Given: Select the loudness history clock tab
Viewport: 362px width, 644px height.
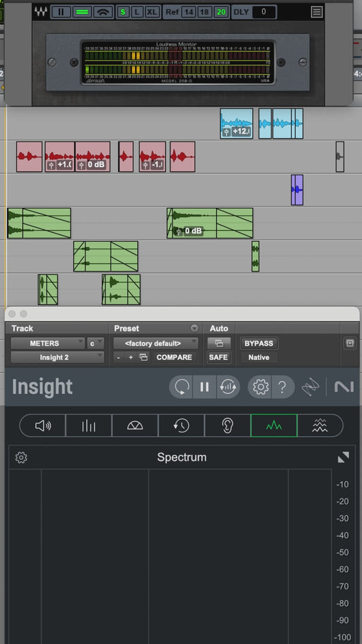Looking at the screenshot, I should [181, 425].
